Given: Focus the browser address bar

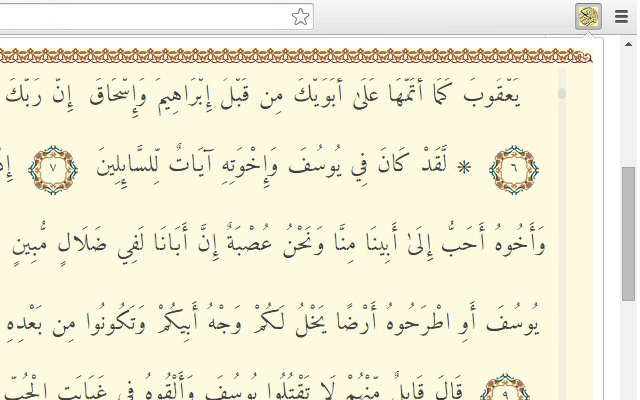Looking at the screenshot, I should click(x=155, y=17).
